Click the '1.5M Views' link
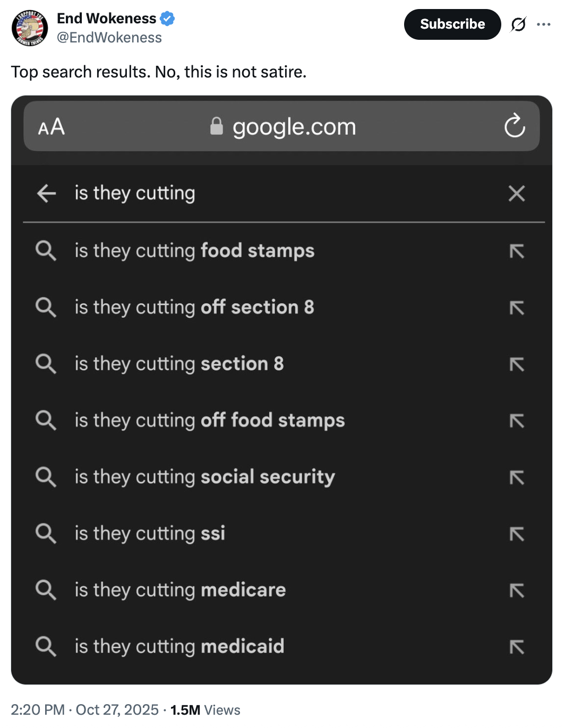 coord(204,710)
